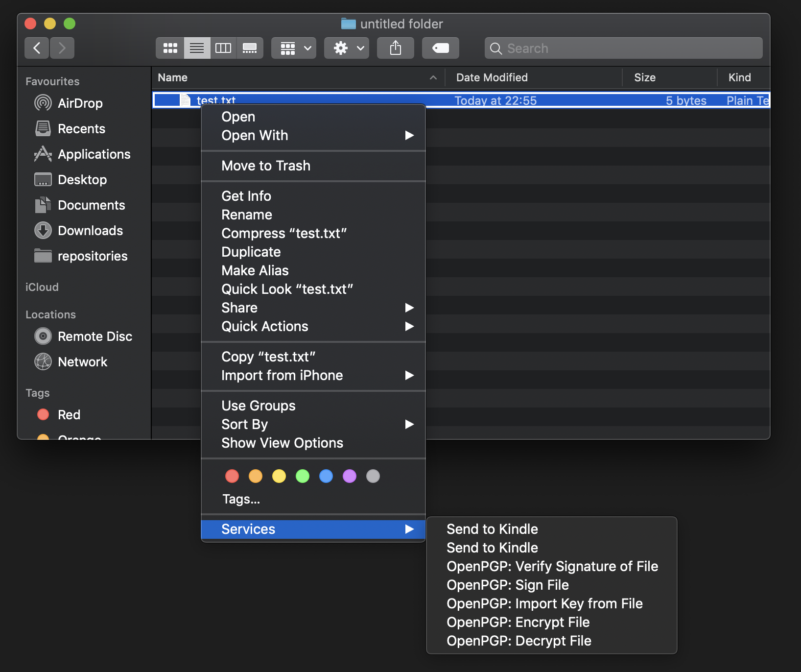Open Downloads folder in sidebar
This screenshot has width=801, height=672.
tap(90, 231)
